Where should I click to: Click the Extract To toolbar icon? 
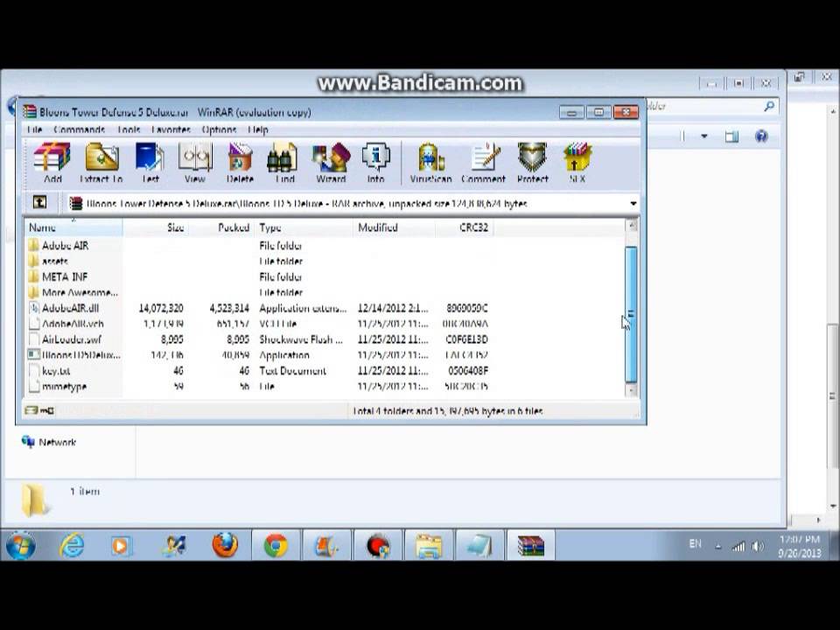pos(101,163)
